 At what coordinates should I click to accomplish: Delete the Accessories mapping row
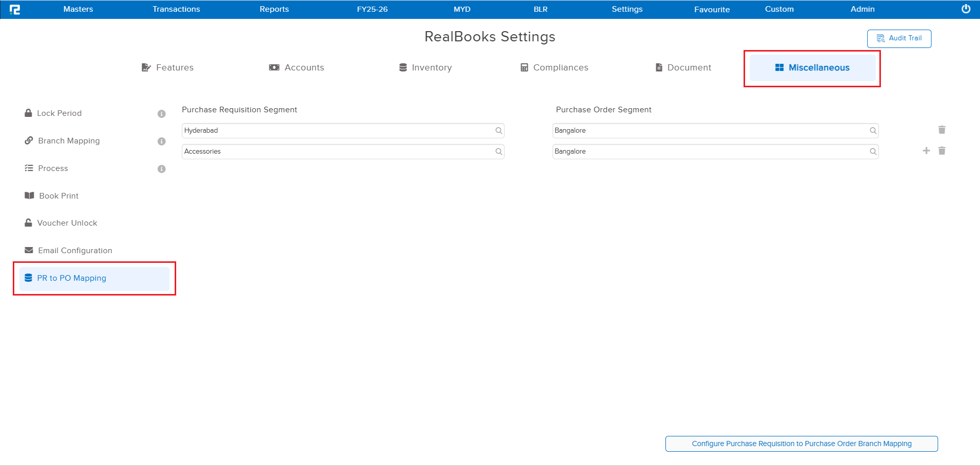click(942, 151)
